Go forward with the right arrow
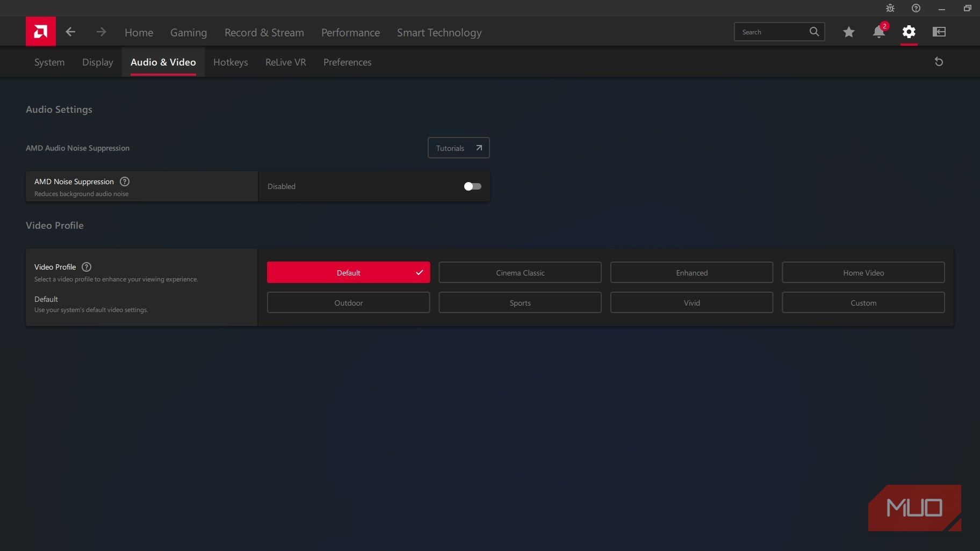Image resolution: width=980 pixels, height=551 pixels. (x=101, y=32)
